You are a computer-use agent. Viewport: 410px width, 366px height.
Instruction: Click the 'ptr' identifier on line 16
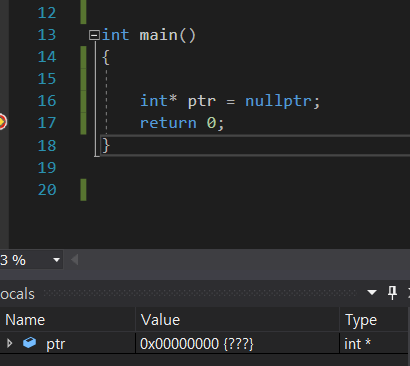click(x=202, y=102)
